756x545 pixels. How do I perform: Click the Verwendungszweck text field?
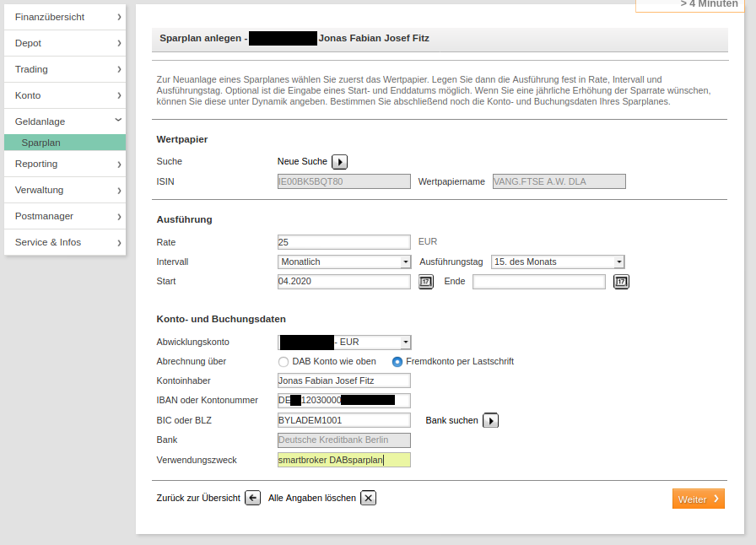pyautogui.click(x=343, y=460)
